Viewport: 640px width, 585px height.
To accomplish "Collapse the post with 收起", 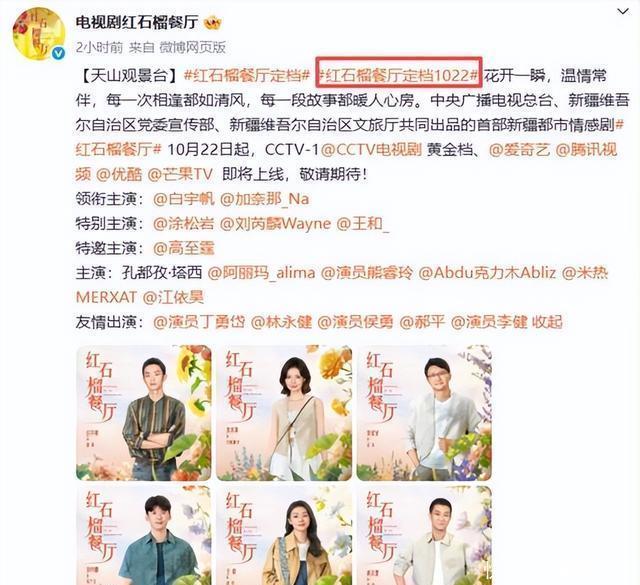I will click(x=547, y=322).
